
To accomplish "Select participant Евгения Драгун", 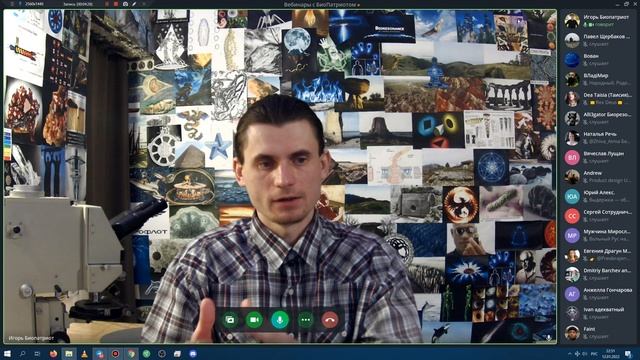I will 598,255.
